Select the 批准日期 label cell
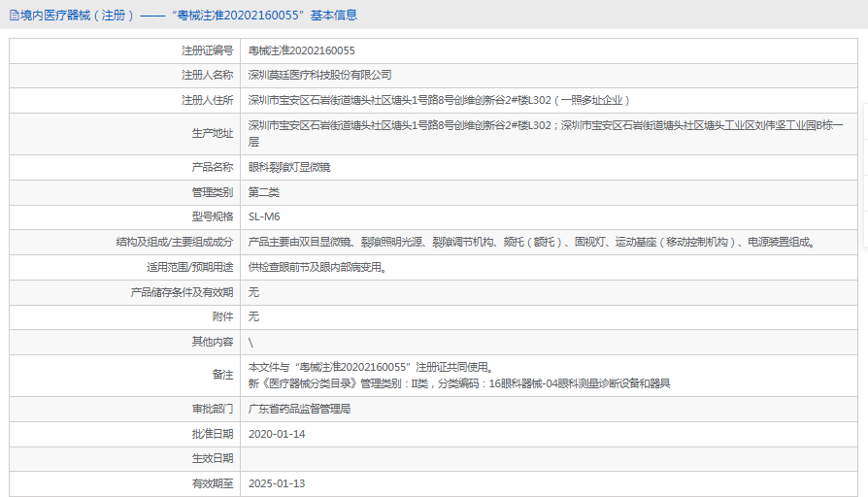 125,434
